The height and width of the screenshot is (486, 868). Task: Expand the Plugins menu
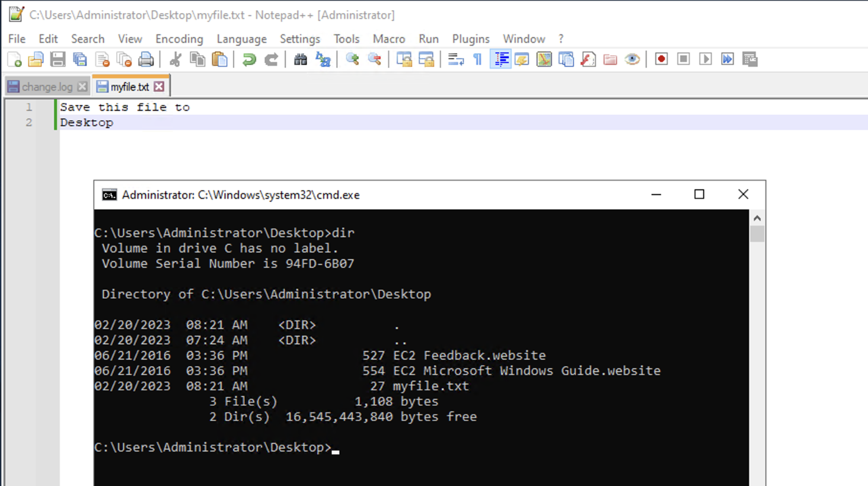470,39
